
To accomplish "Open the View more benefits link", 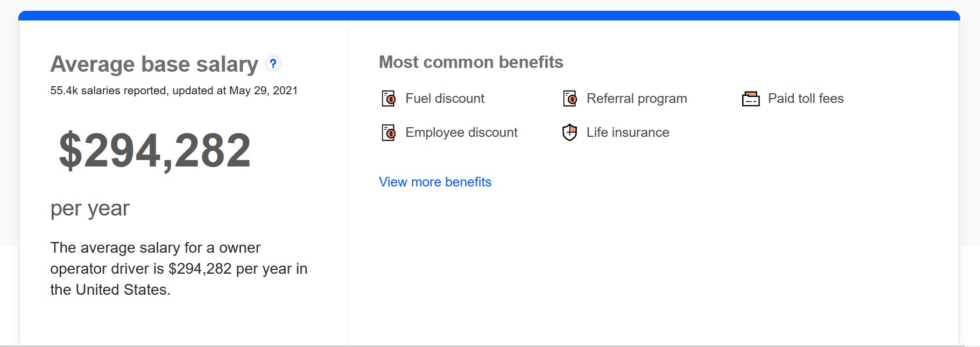I will [x=435, y=182].
